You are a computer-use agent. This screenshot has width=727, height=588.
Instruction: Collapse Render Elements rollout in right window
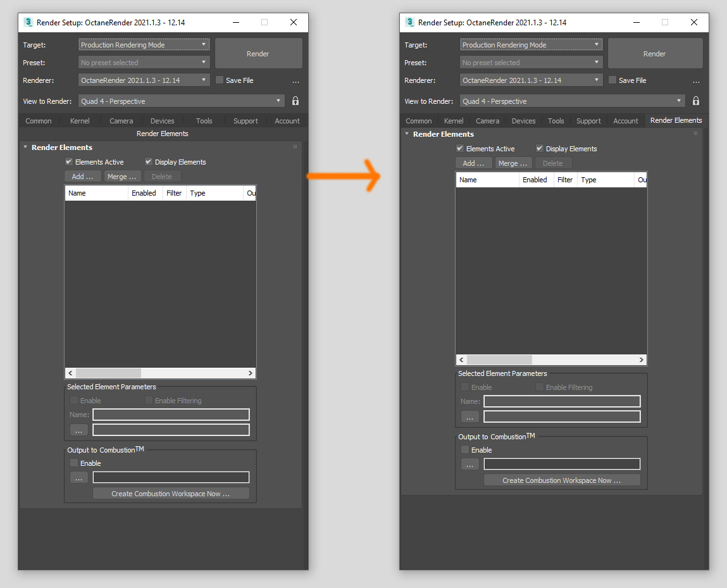pos(407,134)
